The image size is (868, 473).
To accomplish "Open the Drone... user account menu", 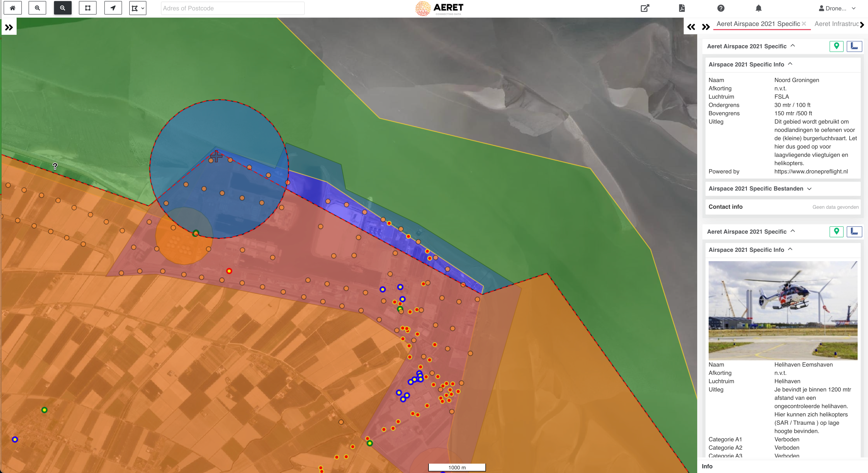I will coord(837,8).
